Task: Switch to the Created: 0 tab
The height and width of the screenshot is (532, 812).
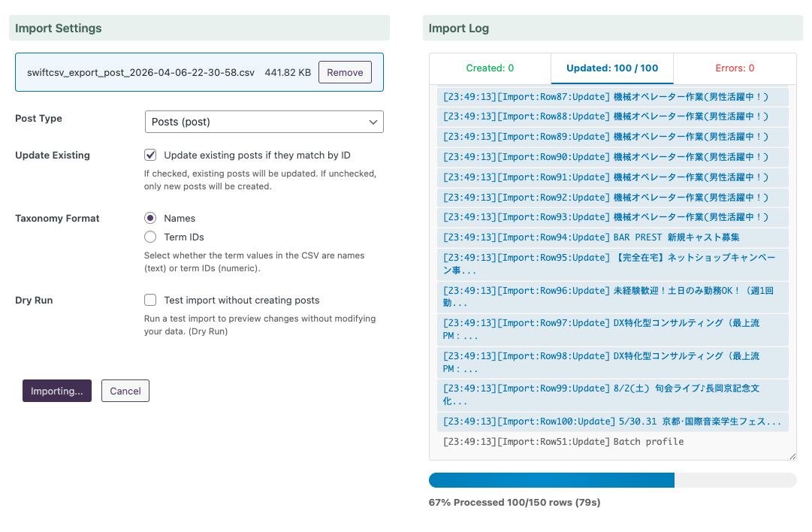Action: (x=490, y=68)
